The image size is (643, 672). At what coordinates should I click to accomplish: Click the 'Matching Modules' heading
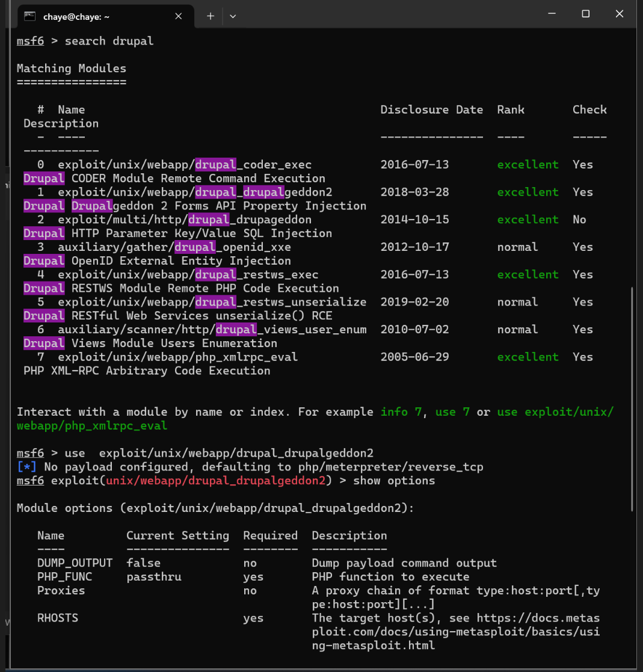pyautogui.click(x=72, y=69)
